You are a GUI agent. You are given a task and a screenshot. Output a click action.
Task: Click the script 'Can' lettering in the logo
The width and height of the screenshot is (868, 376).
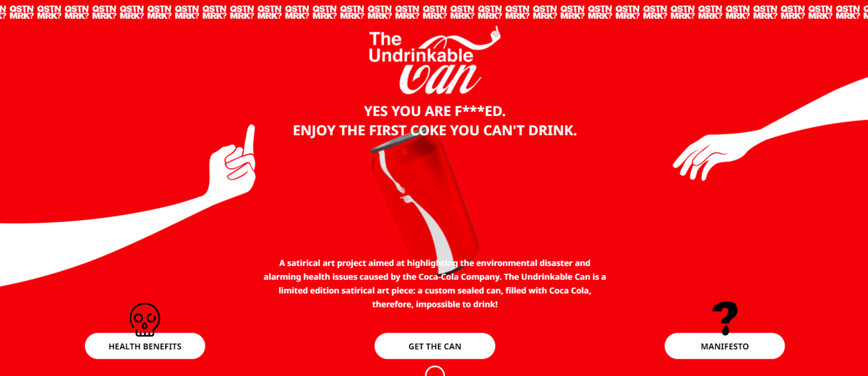[440, 78]
